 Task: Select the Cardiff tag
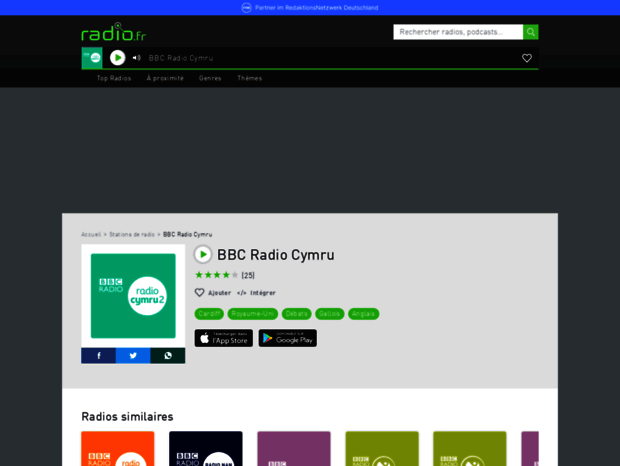click(x=209, y=314)
